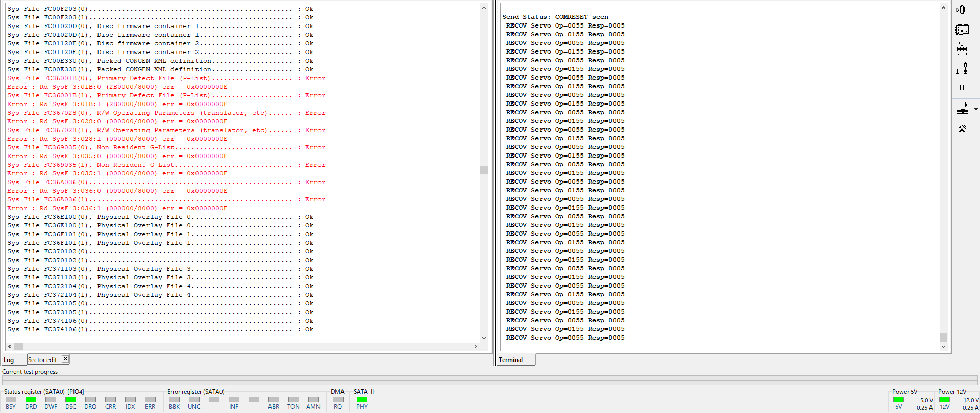980x413 pixels.
Task: Open the hammer and wrench tools icon
Action: 962,129
